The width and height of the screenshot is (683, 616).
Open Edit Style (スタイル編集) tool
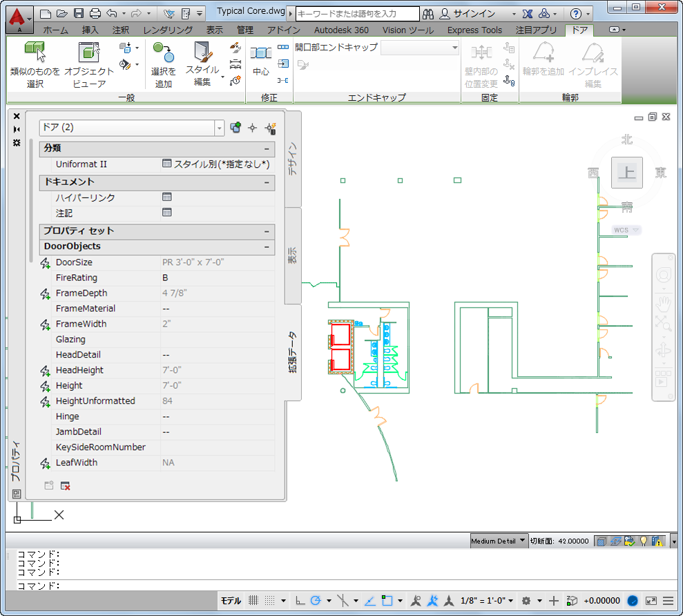(202, 64)
